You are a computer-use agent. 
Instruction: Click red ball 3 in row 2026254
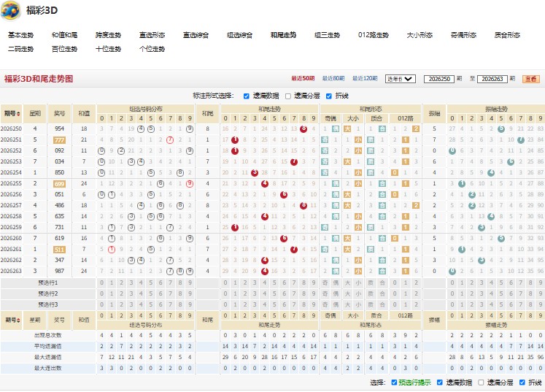(x=255, y=173)
